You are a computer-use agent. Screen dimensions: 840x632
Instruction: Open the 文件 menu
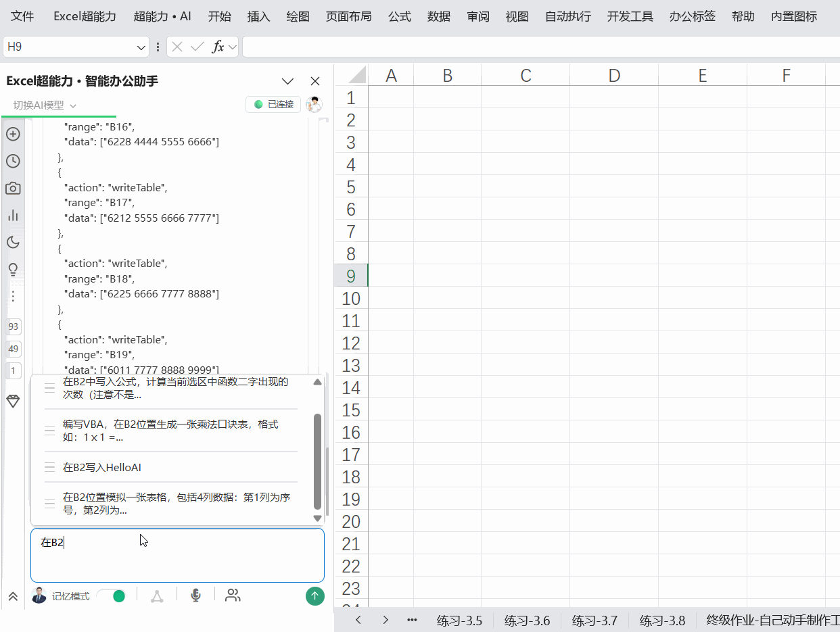point(22,16)
